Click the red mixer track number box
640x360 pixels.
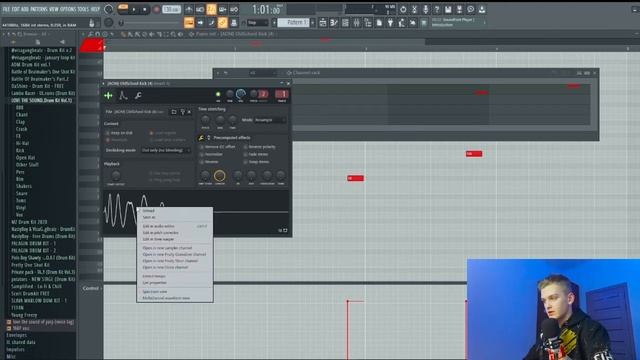[282, 94]
